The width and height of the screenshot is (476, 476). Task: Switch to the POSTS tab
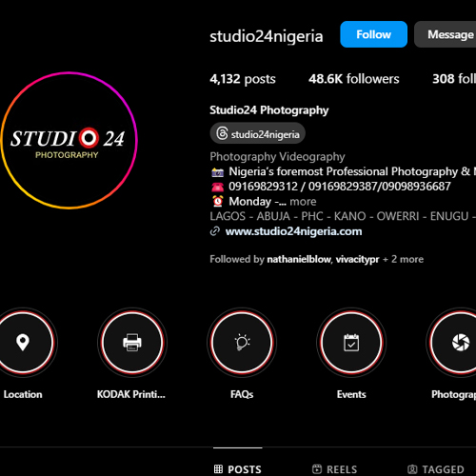click(238, 469)
